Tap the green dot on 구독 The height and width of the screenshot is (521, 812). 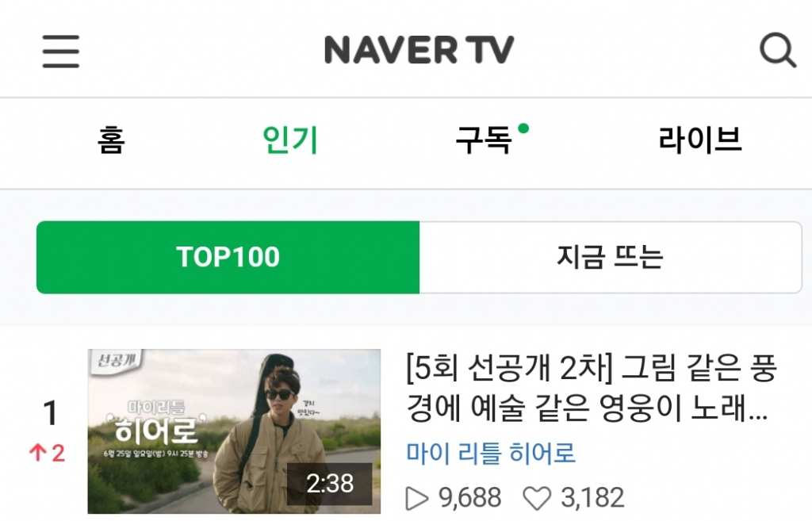[523, 128]
